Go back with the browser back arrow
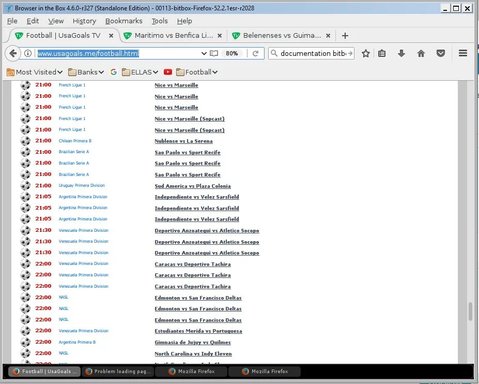The width and height of the screenshot is (479, 384). [13, 53]
